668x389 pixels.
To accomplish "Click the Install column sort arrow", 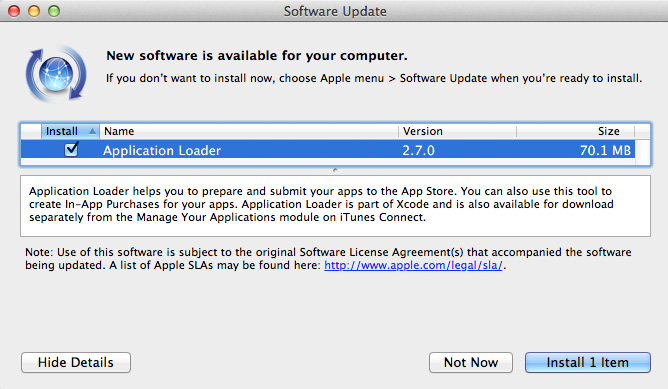I will tap(92, 131).
